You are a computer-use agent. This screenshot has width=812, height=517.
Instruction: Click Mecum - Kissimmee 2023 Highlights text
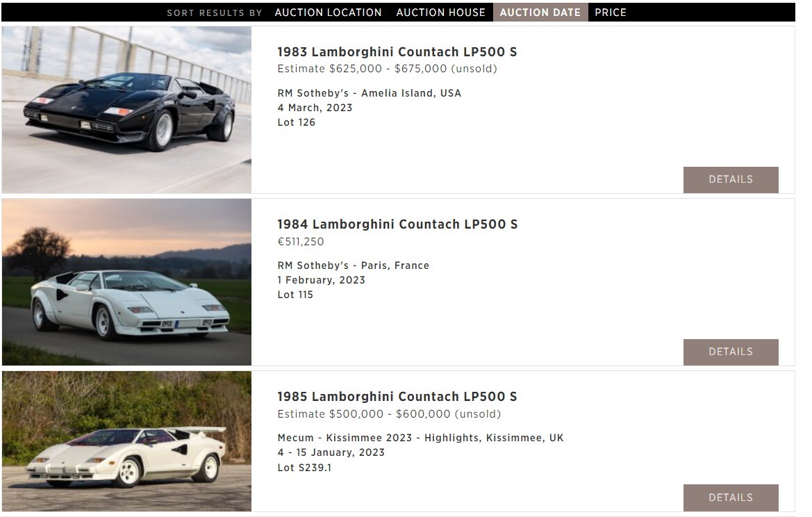(420, 438)
